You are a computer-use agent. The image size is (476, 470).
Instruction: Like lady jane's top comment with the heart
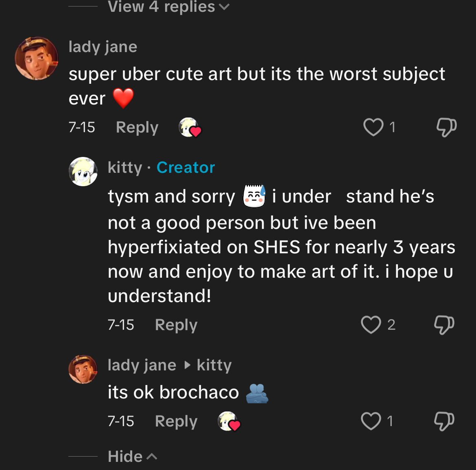coord(373,127)
